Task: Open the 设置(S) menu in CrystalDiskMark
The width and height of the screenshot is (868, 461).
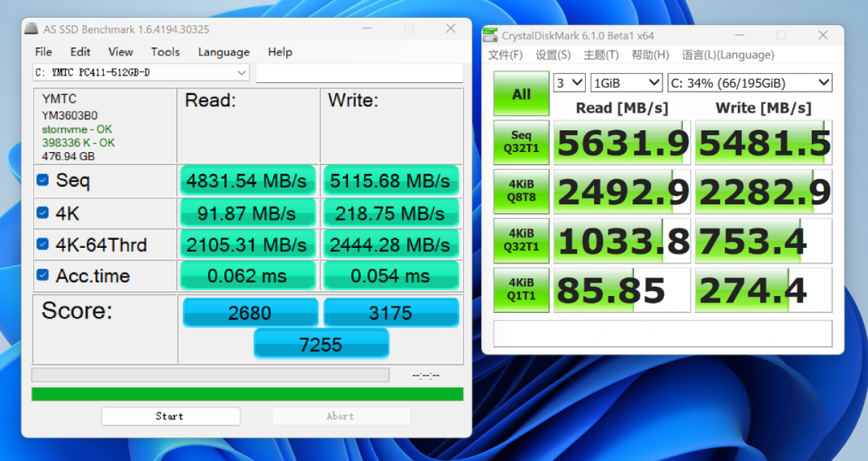Action: pyautogui.click(x=553, y=55)
